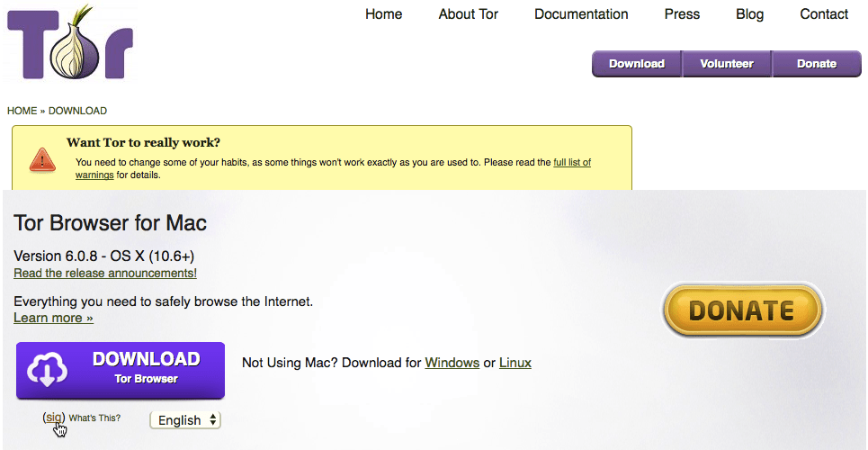Screen dimensions: 868x450
Task: Click the Not Using Mac? text
Action: [290, 363]
